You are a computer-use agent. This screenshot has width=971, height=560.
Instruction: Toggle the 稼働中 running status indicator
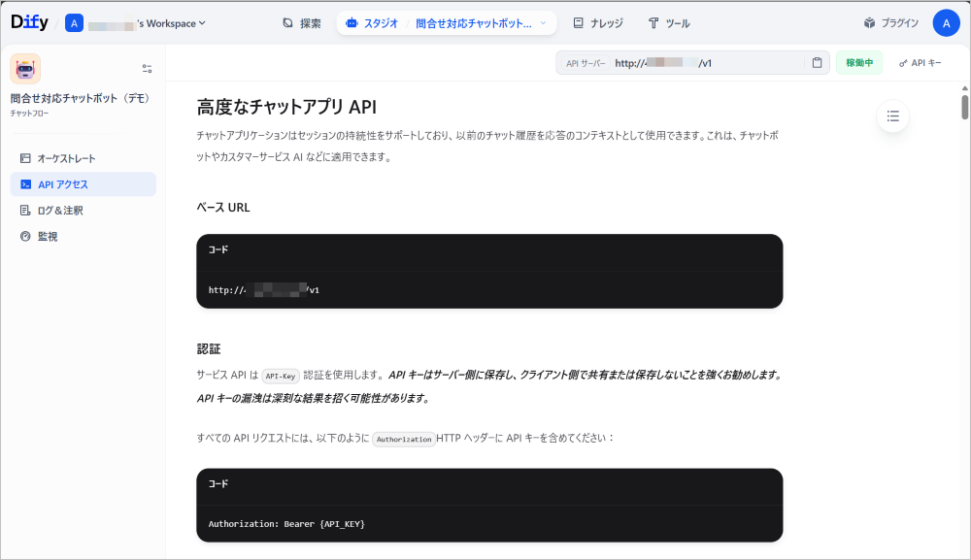[x=859, y=63]
